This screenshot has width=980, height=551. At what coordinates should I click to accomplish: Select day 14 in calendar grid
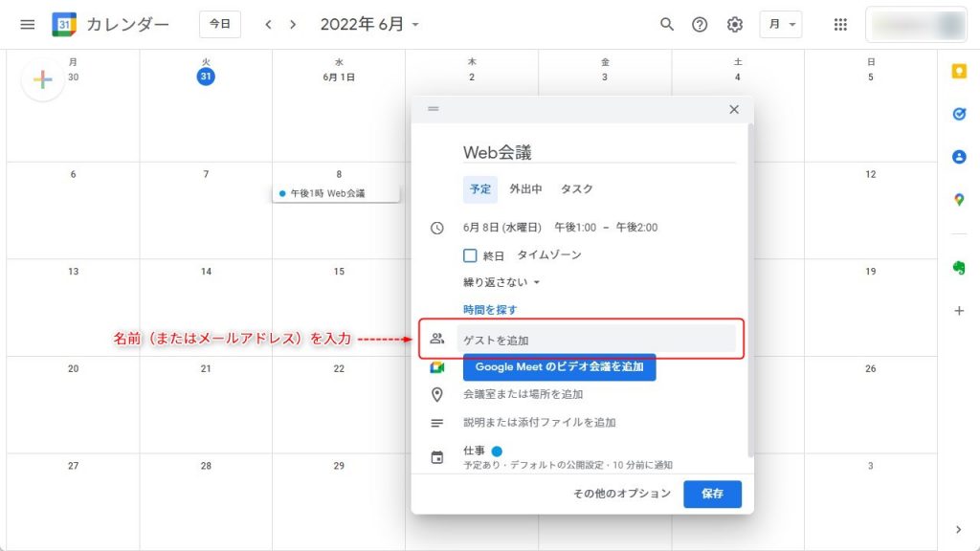(x=207, y=271)
